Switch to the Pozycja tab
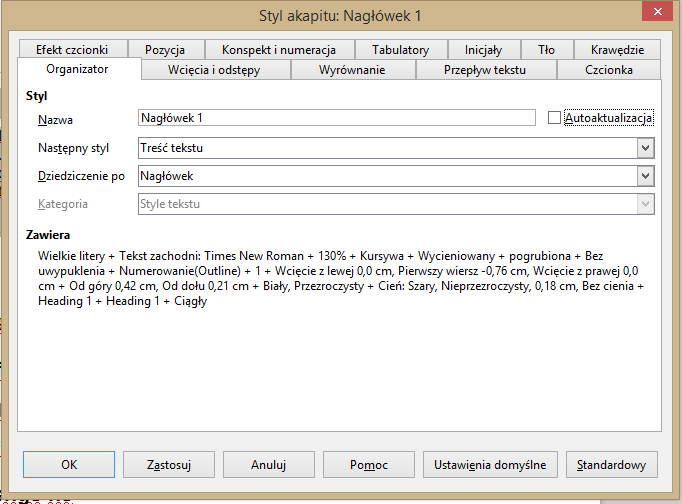 [x=165, y=50]
